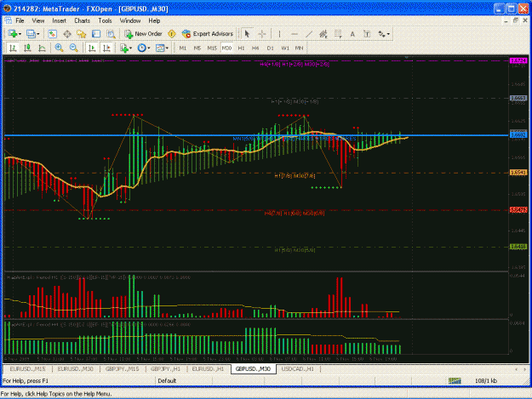The image size is (532, 399).
Task: Open the Indicators list dropdown
Action: [126, 48]
